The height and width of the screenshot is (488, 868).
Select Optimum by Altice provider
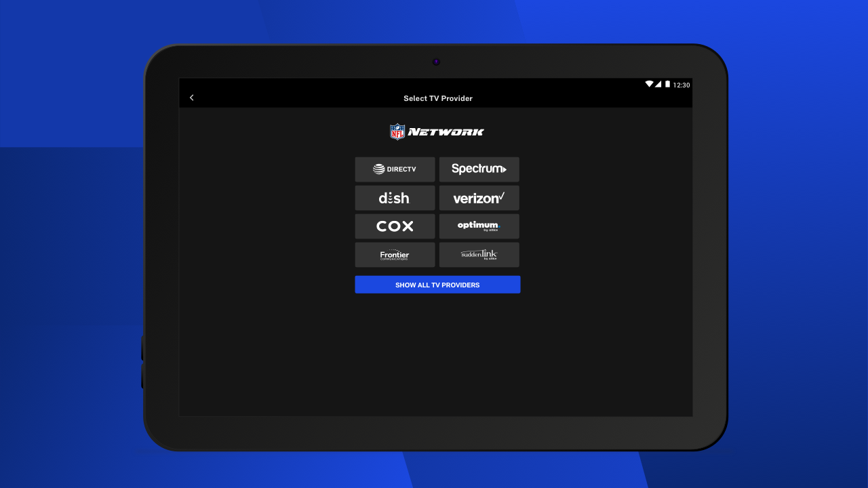coord(479,226)
